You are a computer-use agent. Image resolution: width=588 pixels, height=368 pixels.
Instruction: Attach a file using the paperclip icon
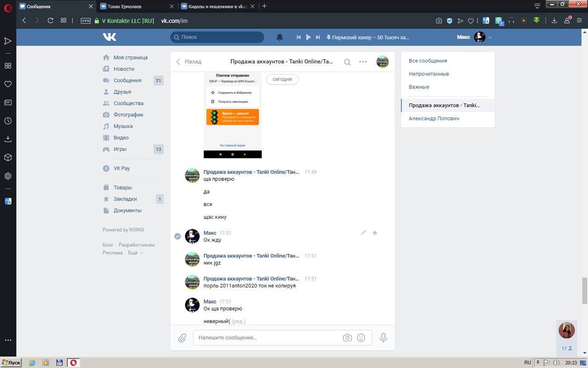point(182,338)
